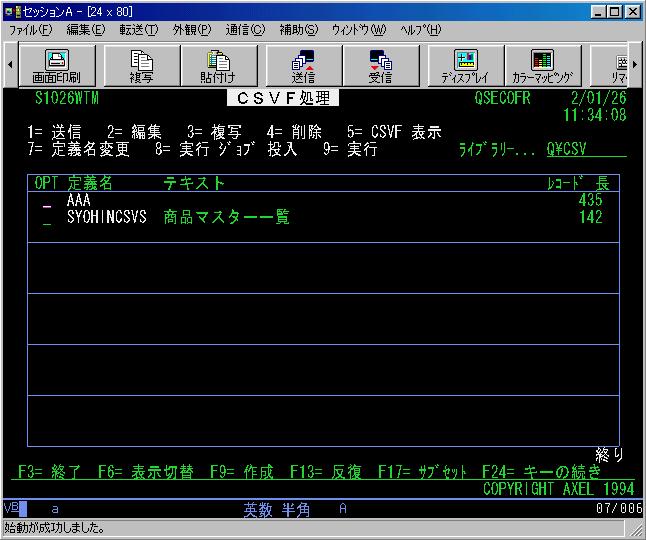Click the F9=作成 function key label
Screen dimensions: 646x540
tap(242, 472)
